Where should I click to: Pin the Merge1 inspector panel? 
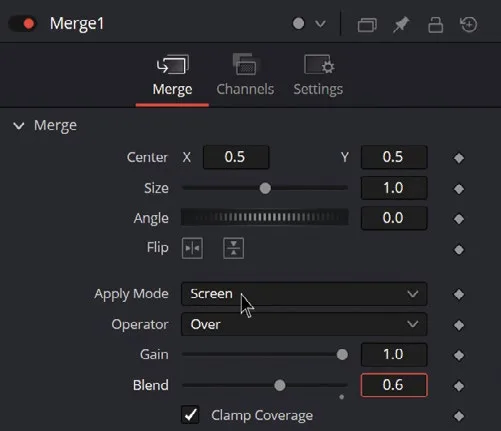400,25
